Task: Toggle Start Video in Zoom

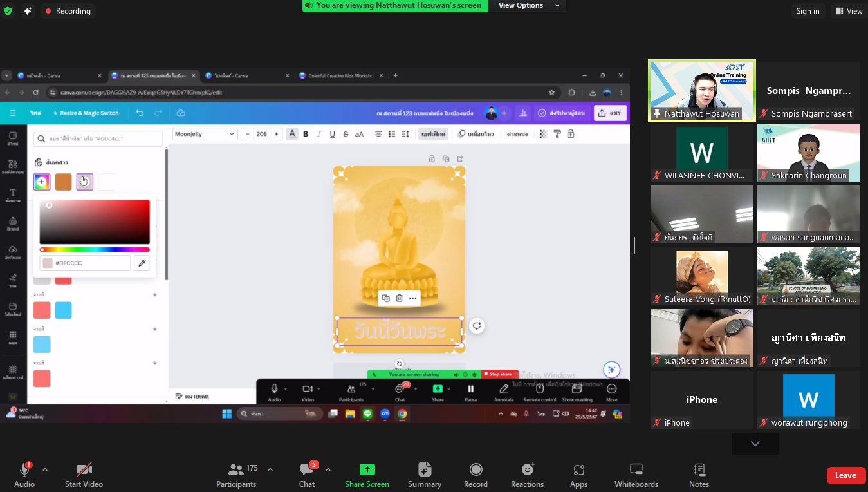Action: coord(84,475)
